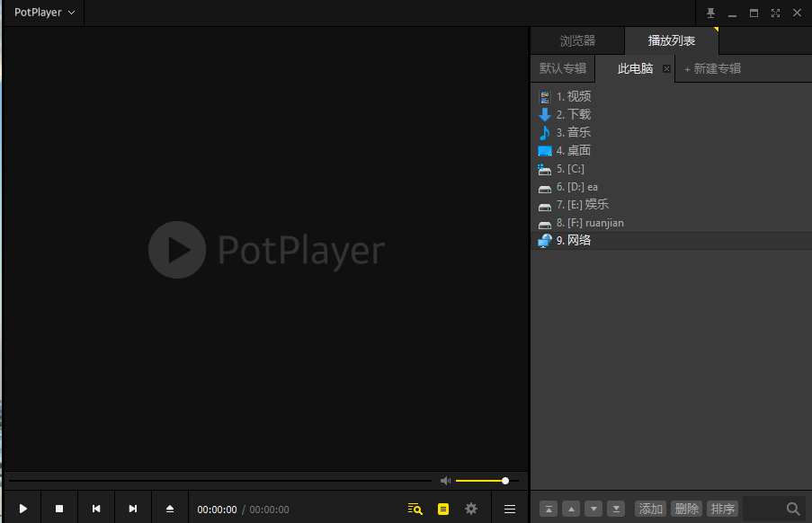
Task: Toggle fullscreen mode icon
Action: (775, 13)
